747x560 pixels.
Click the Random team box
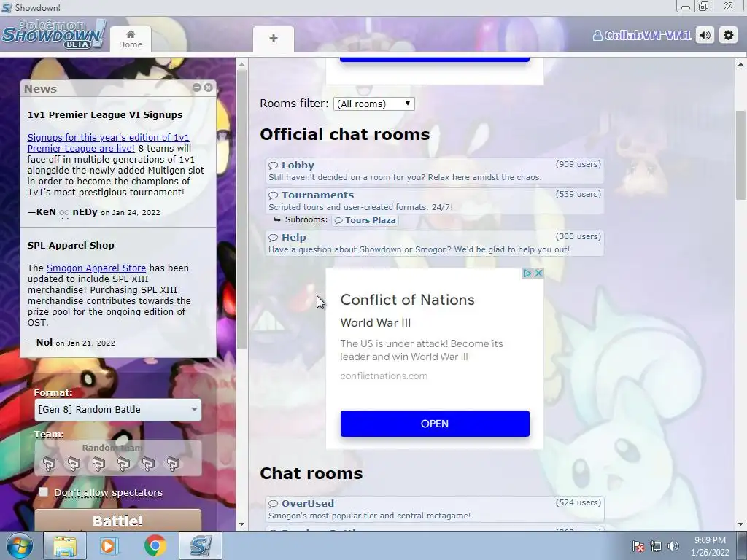coord(117,458)
